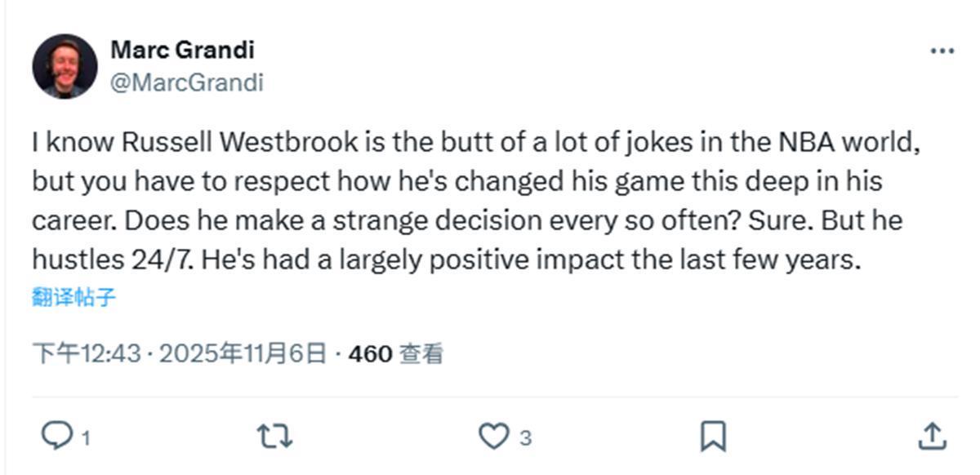Image resolution: width=980 pixels, height=475 pixels.
Task: View the 460 查看 view count
Action: click(396, 354)
